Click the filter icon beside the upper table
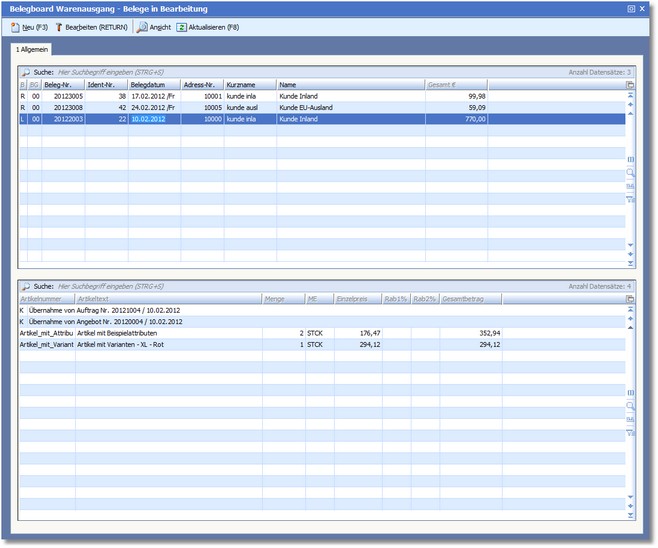 pos(630,199)
